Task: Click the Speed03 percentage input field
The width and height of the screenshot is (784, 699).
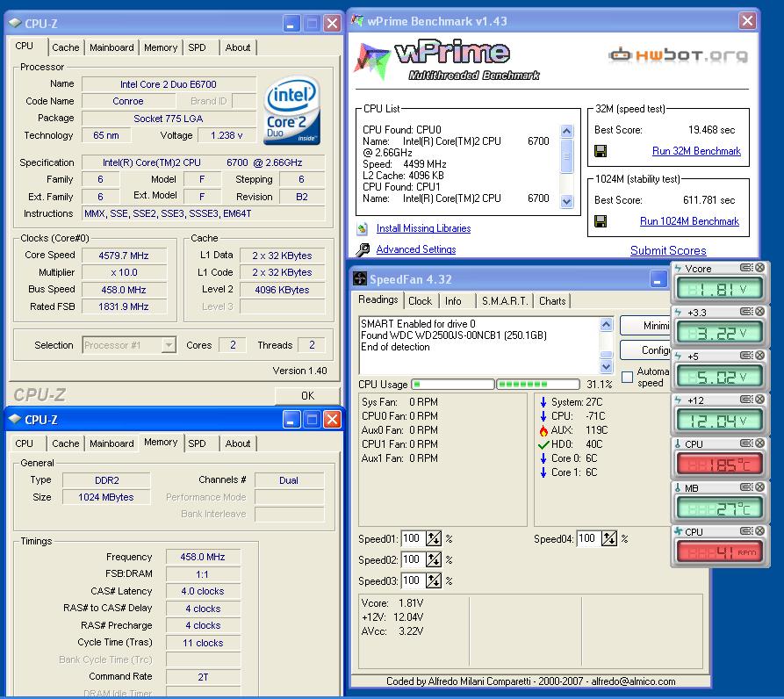Action: (412, 580)
